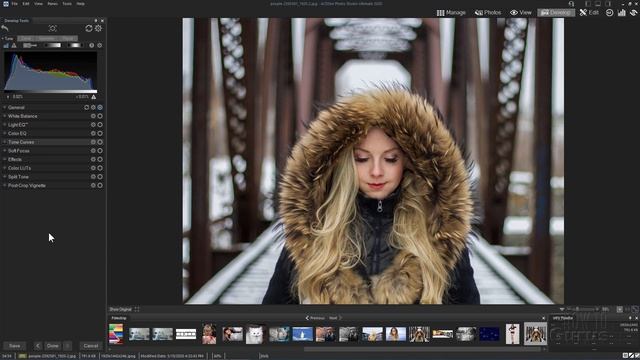Switch to Photos mode
Image resolution: width=640 pixels, height=360 pixels.
pos(488,13)
